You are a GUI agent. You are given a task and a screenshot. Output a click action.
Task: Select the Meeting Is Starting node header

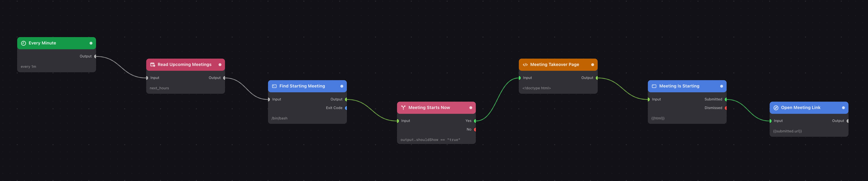[687, 86]
